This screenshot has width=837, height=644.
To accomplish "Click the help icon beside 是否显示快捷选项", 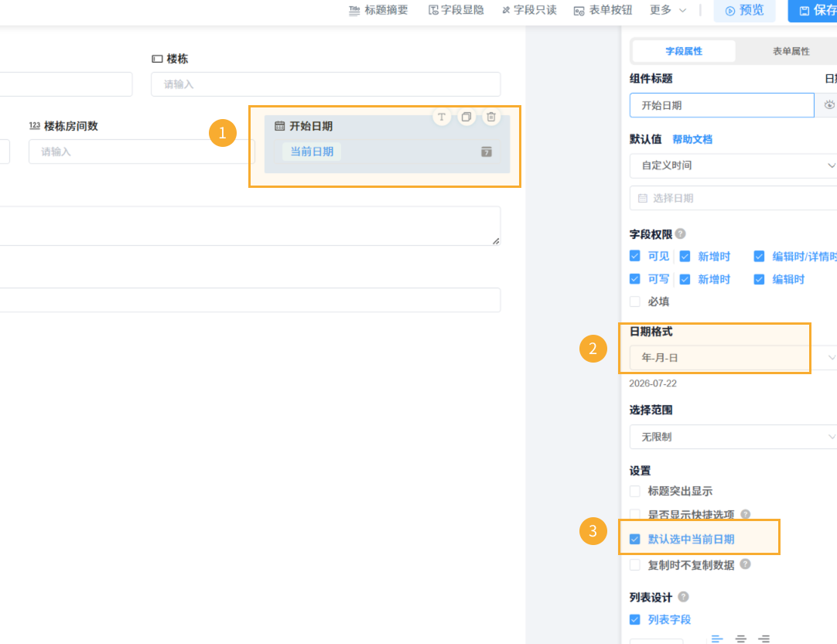I will point(746,514).
